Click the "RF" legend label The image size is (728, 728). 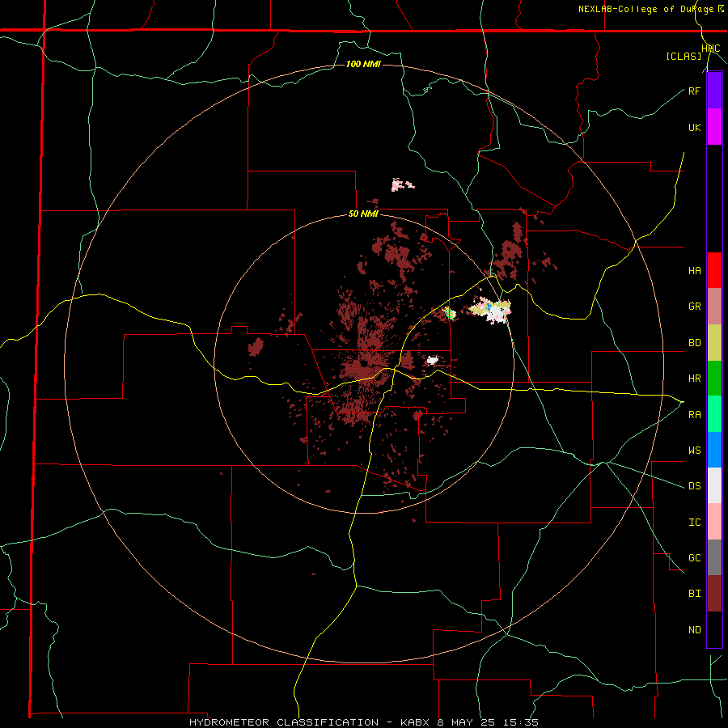(694, 91)
